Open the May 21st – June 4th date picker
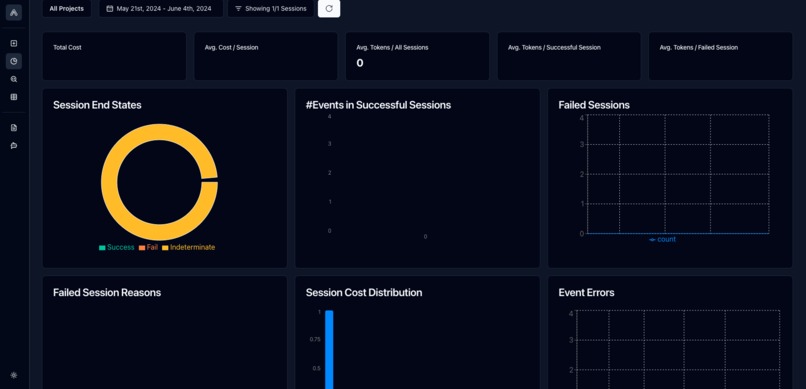Viewport: 806px width, 389px height. (x=161, y=8)
